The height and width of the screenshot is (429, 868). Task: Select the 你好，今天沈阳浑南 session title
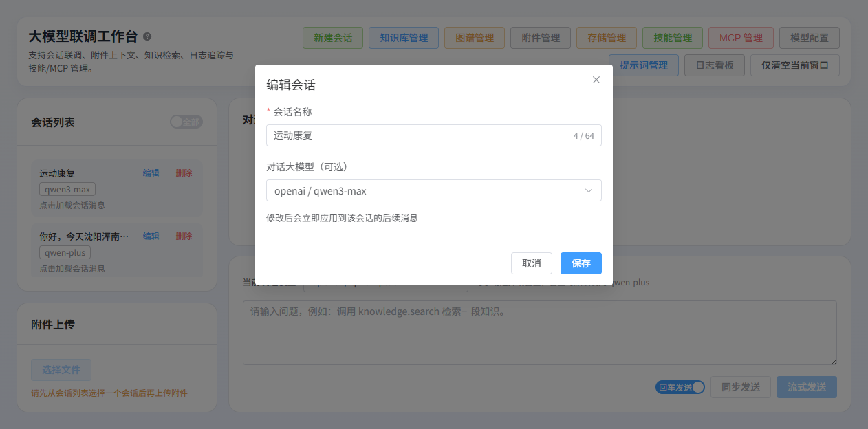[84, 236]
